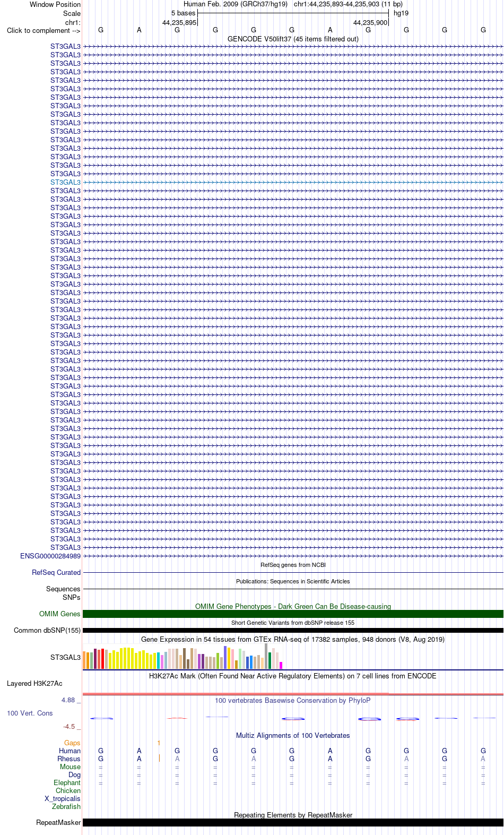Select the "Dog" alignment row label
This screenshot has height=835, width=504.
tap(74, 774)
